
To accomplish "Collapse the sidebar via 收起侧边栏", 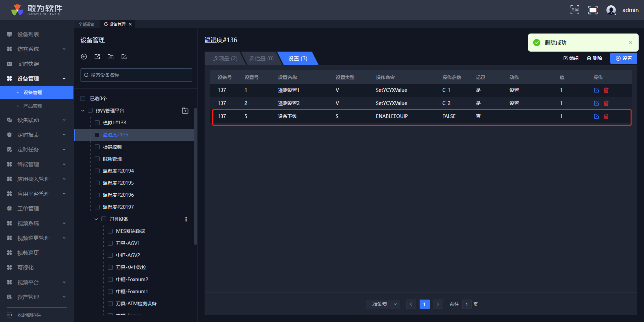I will (x=24, y=315).
